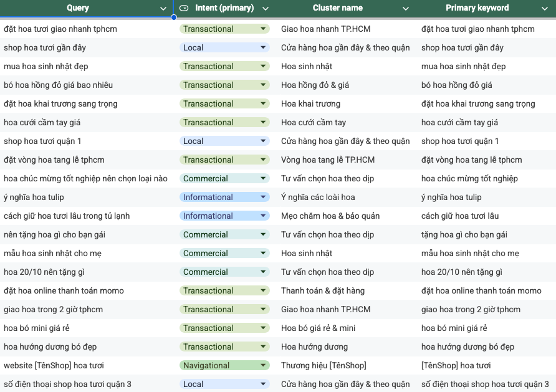Image resolution: width=556 pixels, height=392 pixels.
Task: Select the Intent (primary) column header
Action: tap(224, 8)
